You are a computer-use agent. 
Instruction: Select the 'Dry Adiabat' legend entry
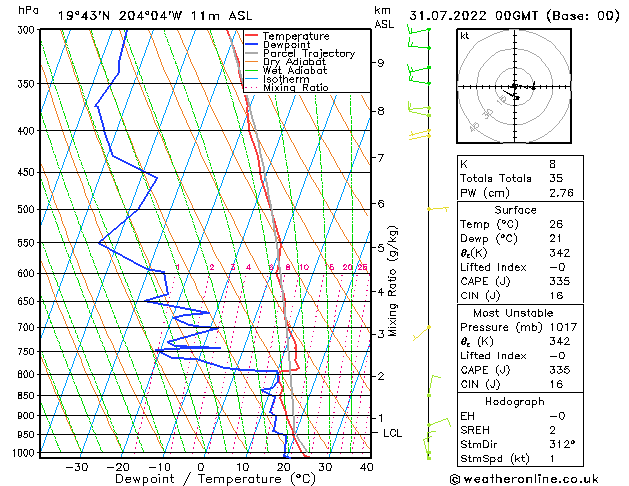pos(294,62)
